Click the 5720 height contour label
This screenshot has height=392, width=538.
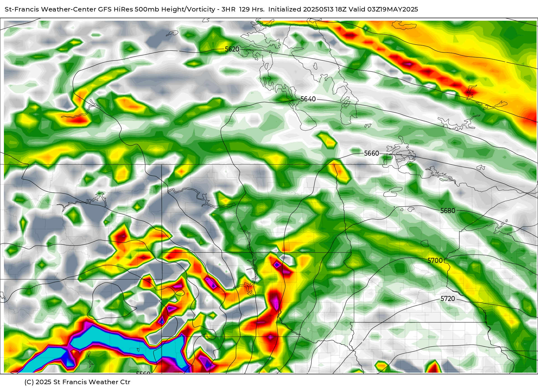(447, 299)
